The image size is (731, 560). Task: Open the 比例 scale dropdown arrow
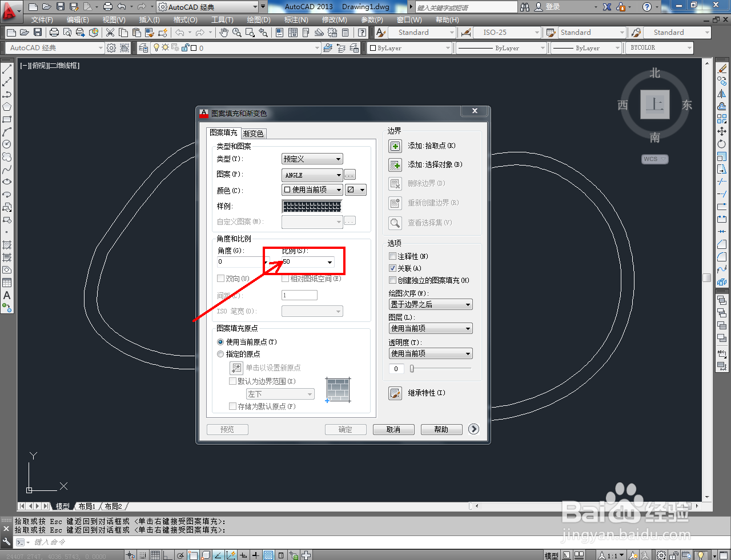[x=330, y=262]
